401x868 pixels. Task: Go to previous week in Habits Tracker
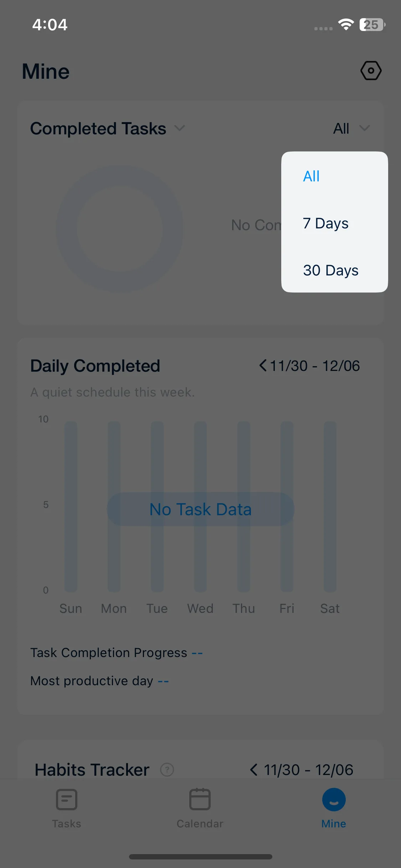pos(253,770)
